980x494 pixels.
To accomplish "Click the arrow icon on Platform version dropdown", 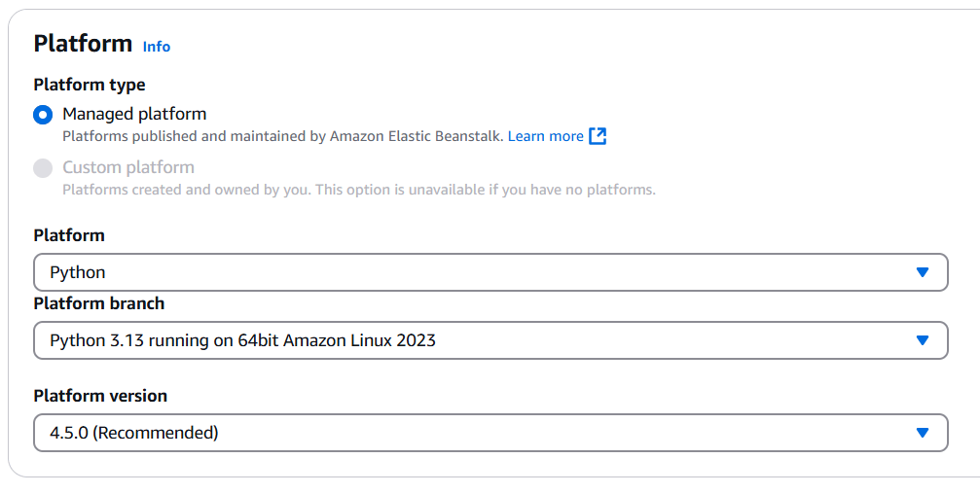I will click(x=923, y=433).
